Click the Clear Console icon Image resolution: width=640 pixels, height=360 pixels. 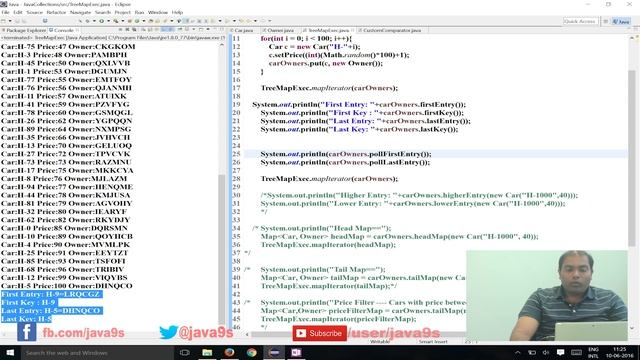pos(143,30)
